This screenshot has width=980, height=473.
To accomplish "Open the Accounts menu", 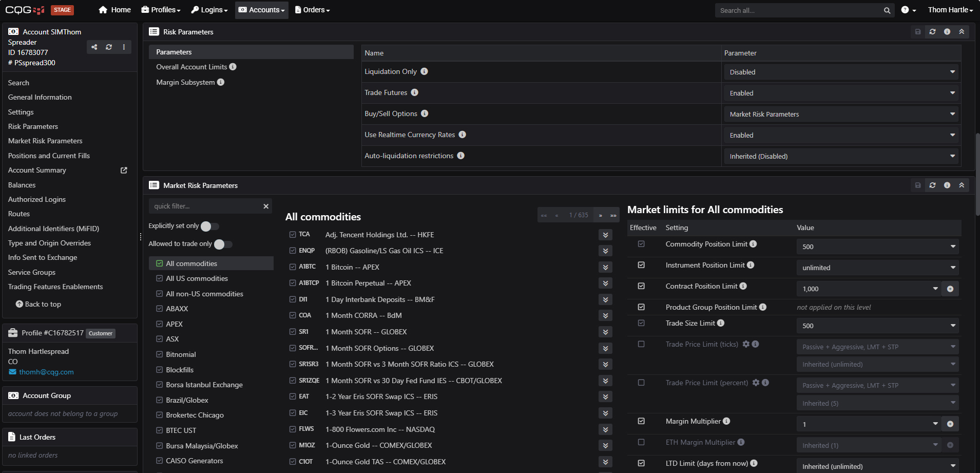I will 261,10.
